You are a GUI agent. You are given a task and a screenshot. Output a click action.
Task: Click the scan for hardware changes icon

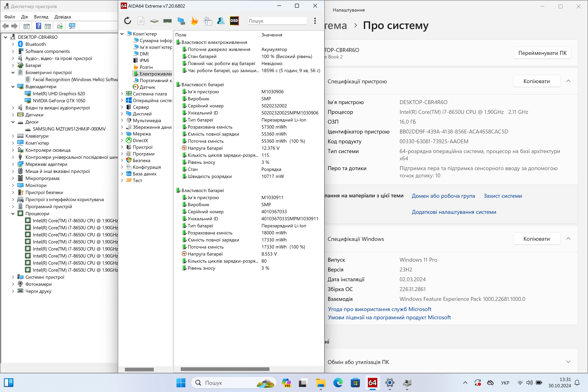[x=72, y=26]
